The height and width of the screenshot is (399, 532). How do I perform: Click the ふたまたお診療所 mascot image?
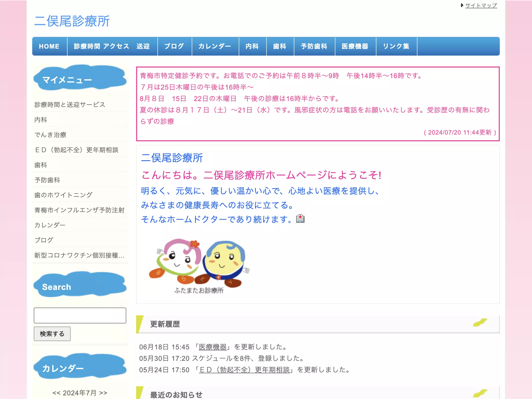pyautogui.click(x=199, y=266)
